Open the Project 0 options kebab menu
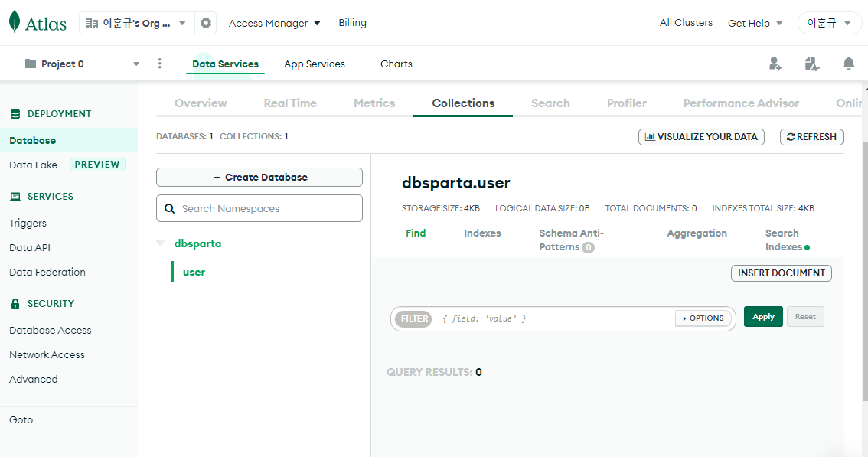This screenshot has height=457, width=868. [x=159, y=64]
